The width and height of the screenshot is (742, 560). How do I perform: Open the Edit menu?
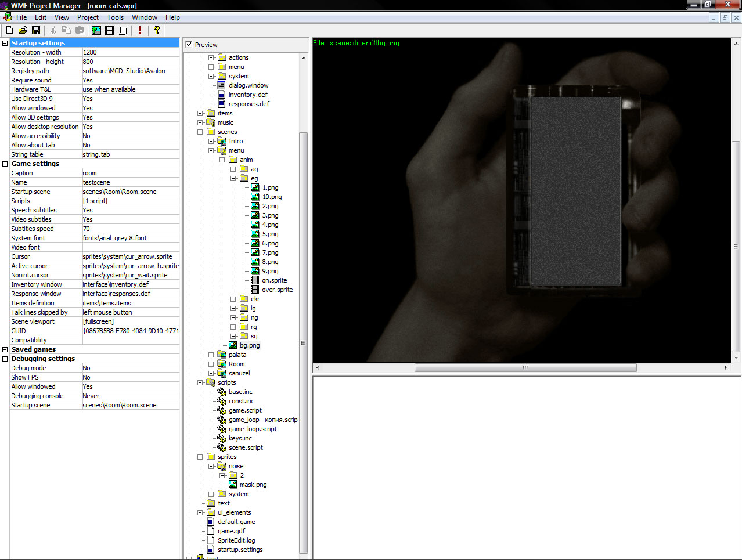pos(41,17)
